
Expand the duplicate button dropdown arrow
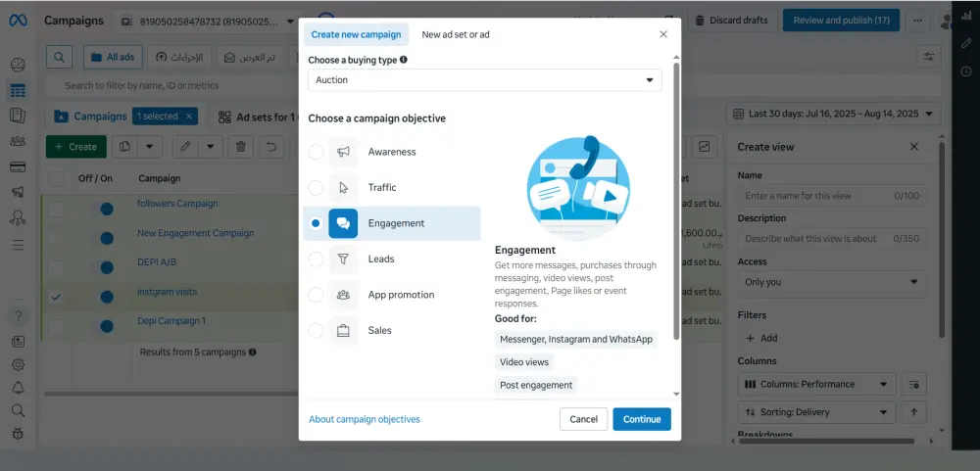(149, 147)
